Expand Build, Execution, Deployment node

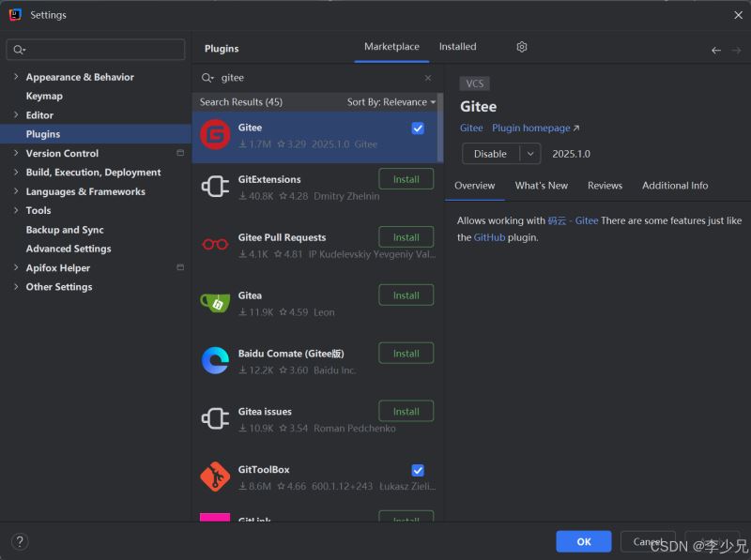pos(16,172)
